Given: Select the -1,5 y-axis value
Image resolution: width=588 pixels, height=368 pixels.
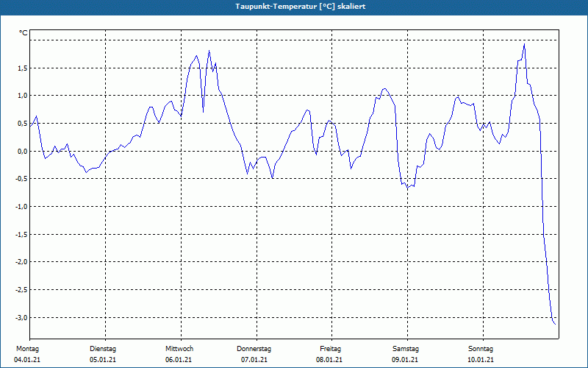Looking at the screenshot, I should (x=21, y=234).
